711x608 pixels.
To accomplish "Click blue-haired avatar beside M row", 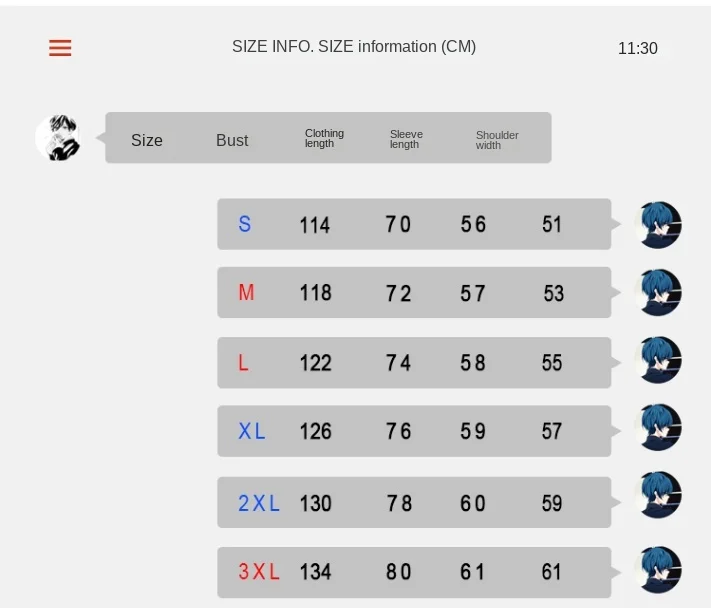I will click(658, 292).
